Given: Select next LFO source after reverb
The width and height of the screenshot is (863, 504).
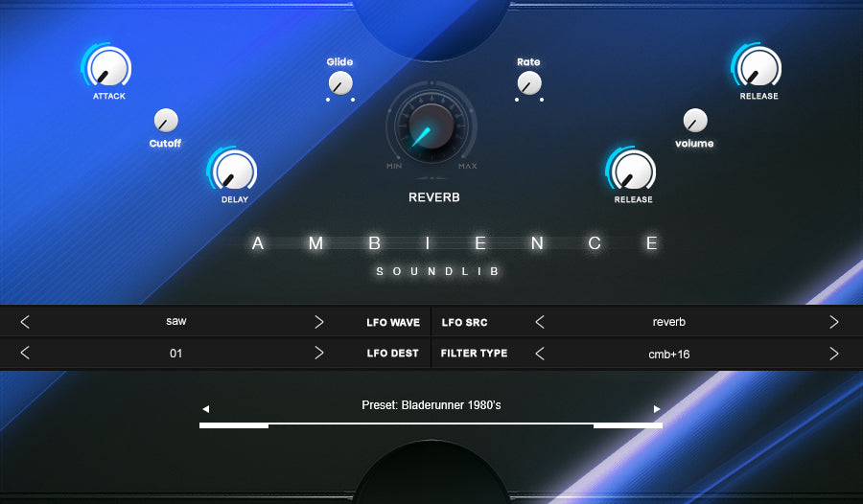Looking at the screenshot, I should [834, 322].
